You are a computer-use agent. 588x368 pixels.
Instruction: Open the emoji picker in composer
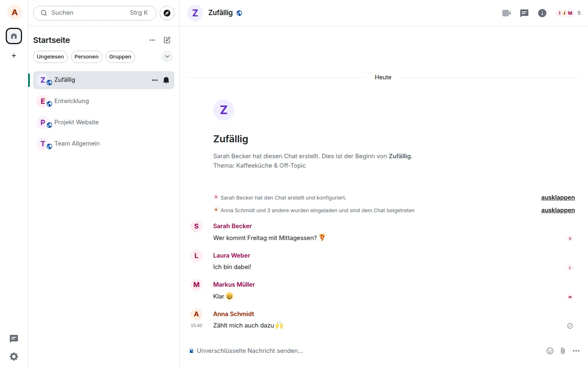(x=550, y=351)
